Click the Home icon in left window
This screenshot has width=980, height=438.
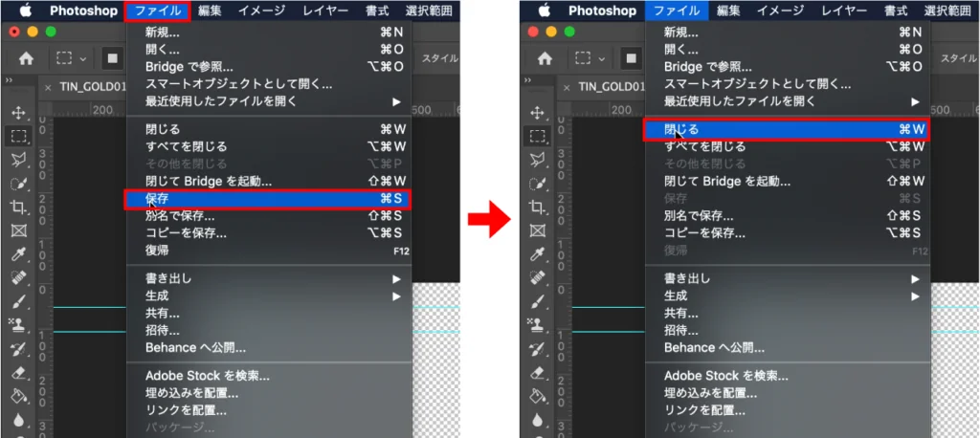click(26, 58)
